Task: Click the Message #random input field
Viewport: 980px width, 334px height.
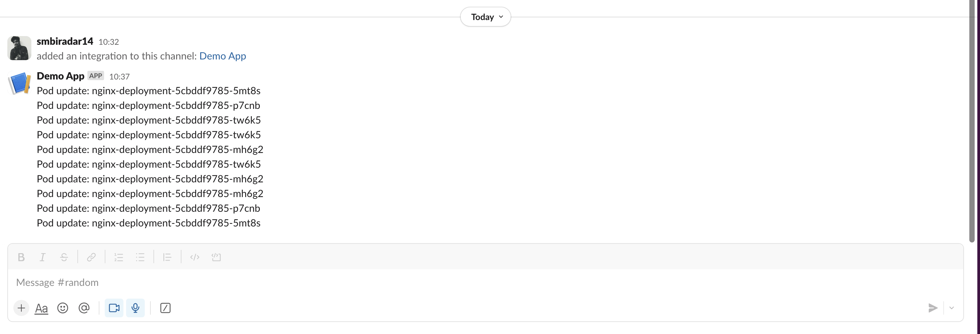Action: (x=485, y=282)
